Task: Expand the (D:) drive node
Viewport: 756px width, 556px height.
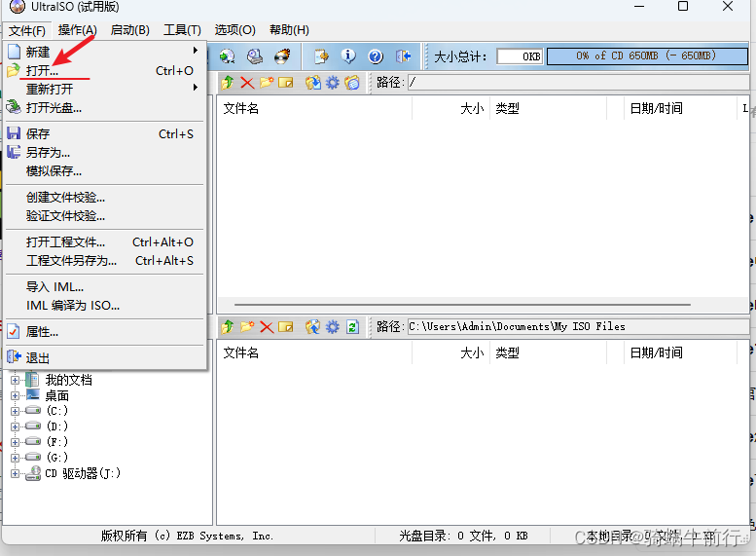Action: 15,426
